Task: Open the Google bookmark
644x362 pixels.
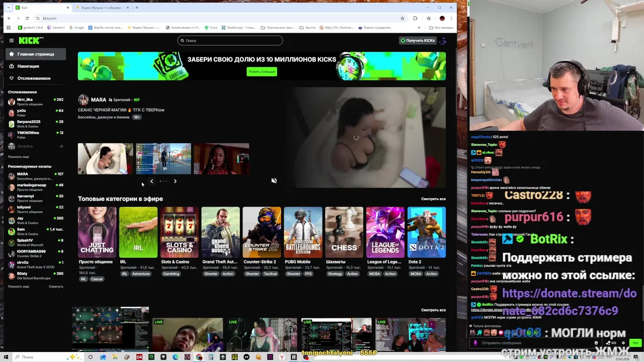Action: (76, 28)
